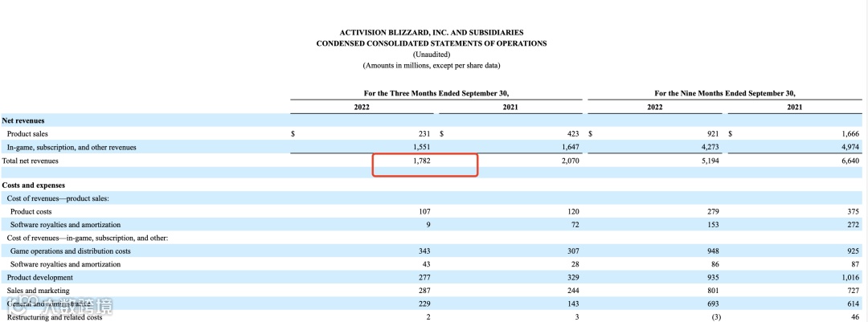Click the in-game revenues value 1,647
This screenshot has height=322, width=868.
(570, 148)
